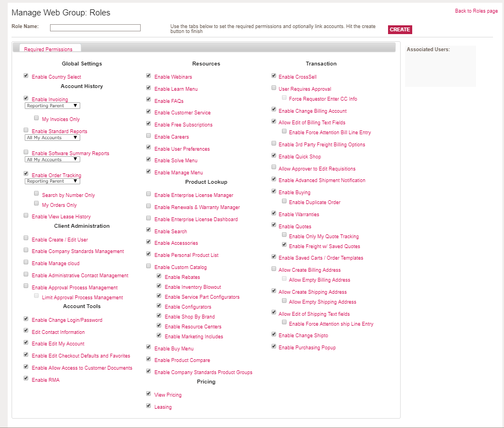504x428 pixels.
Task: Open the dropdown under Enable Invoicing
Action: click(53, 106)
